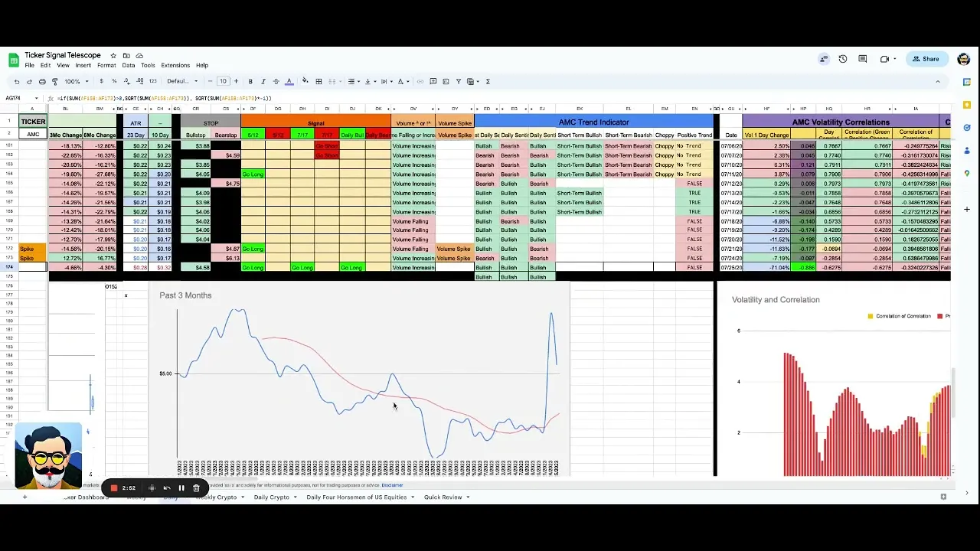This screenshot has width=980, height=551.
Task: Open the Format menu
Action: [x=106, y=65]
